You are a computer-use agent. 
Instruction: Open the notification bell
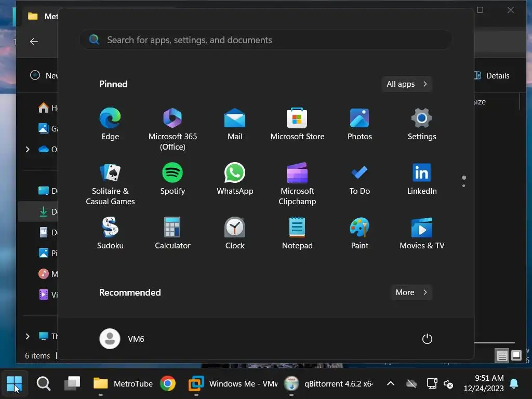point(514,384)
